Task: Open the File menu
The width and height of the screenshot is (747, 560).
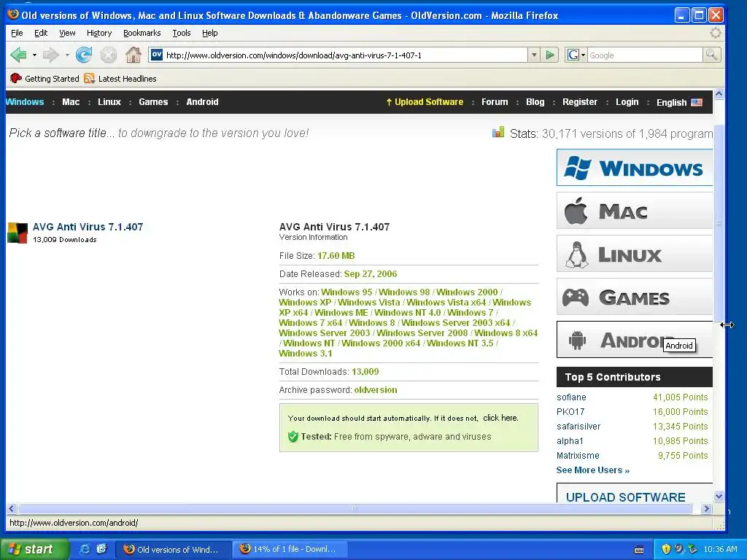Action: (x=17, y=33)
